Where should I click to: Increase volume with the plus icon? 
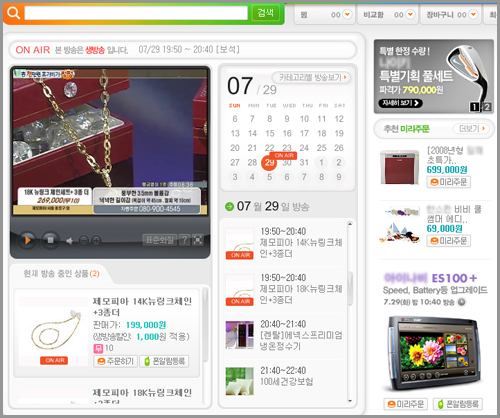point(96,241)
